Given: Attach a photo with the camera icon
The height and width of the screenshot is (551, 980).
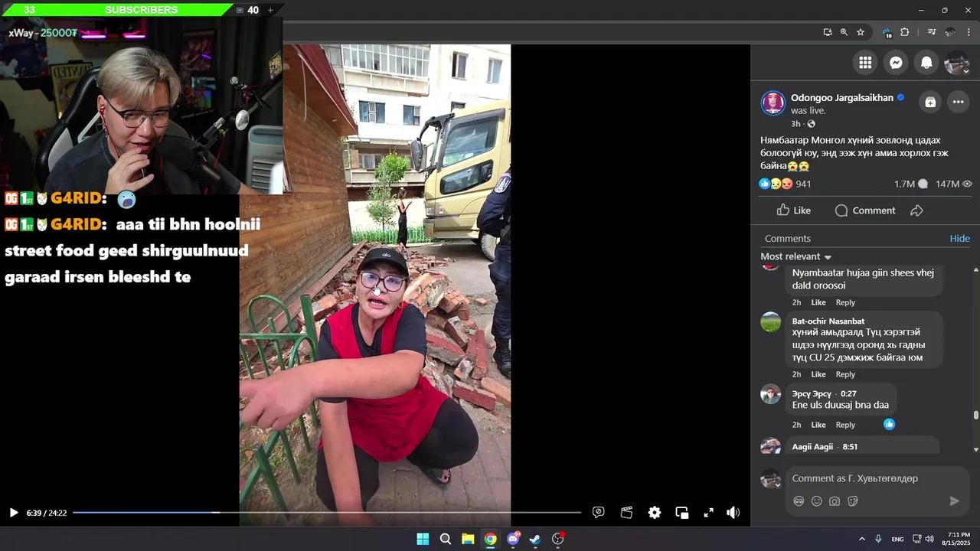Looking at the screenshot, I should click(835, 501).
